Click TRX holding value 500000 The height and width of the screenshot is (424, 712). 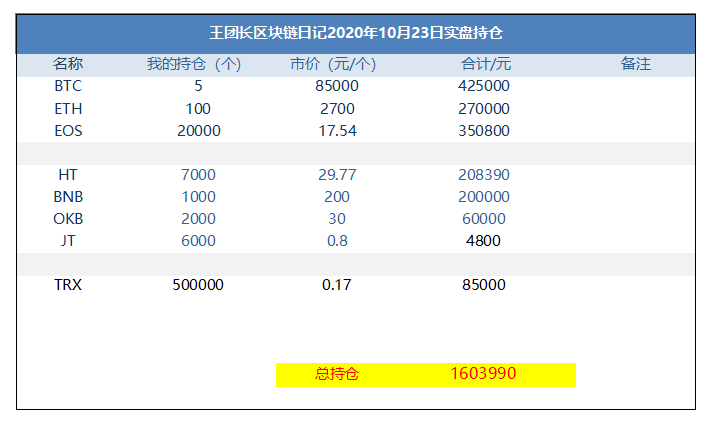(198, 285)
